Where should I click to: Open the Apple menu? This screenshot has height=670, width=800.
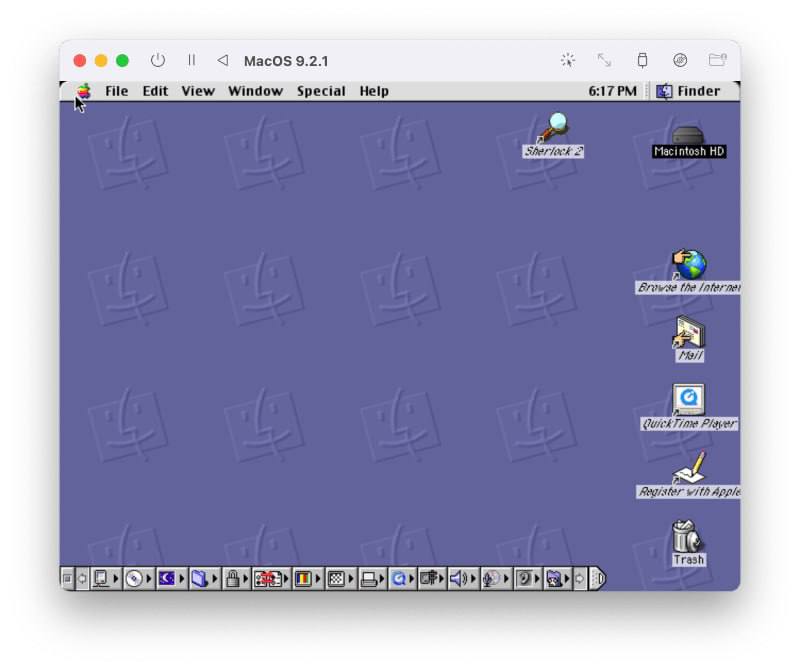coord(83,91)
